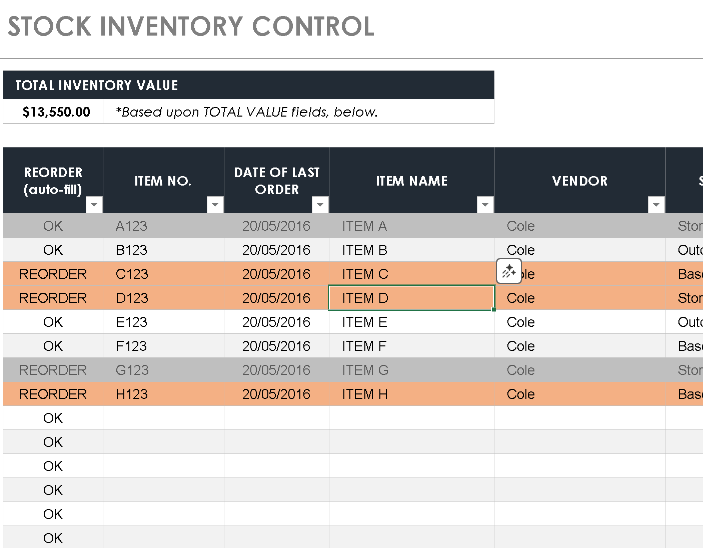The height and width of the screenshot is (548, 703).
Task: Open the REORDER (auto-fill) filter dropdown
Action: 94,204
